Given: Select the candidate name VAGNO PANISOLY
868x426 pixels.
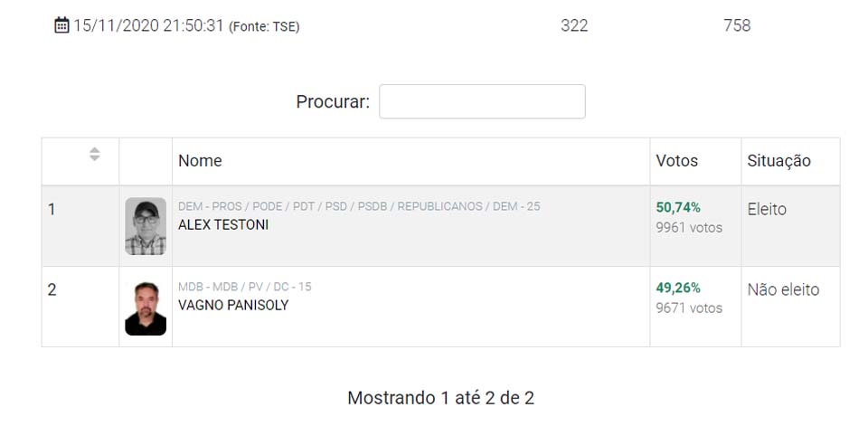Looking at the screenshot, I should tap(233, 305).
